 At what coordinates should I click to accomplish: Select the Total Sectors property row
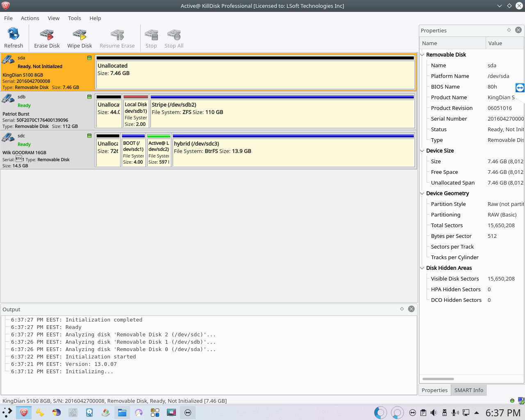click(472, 225)
